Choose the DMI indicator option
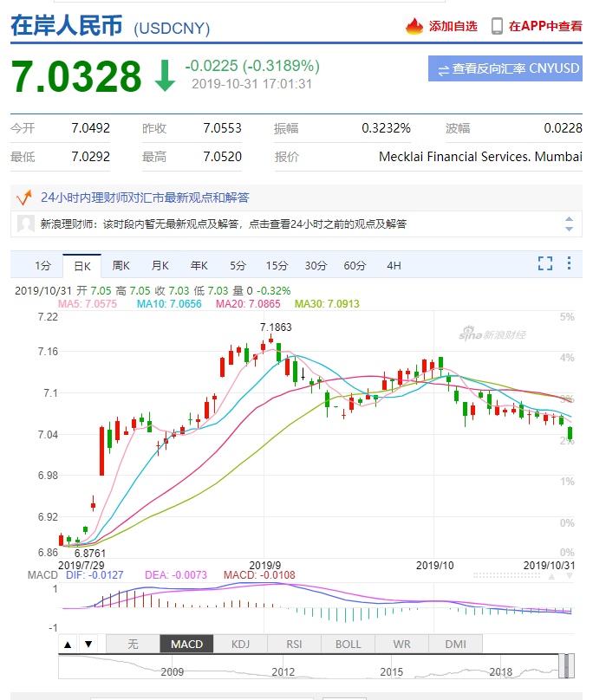This screenshot has height=700, width=606. coord(455,644)
